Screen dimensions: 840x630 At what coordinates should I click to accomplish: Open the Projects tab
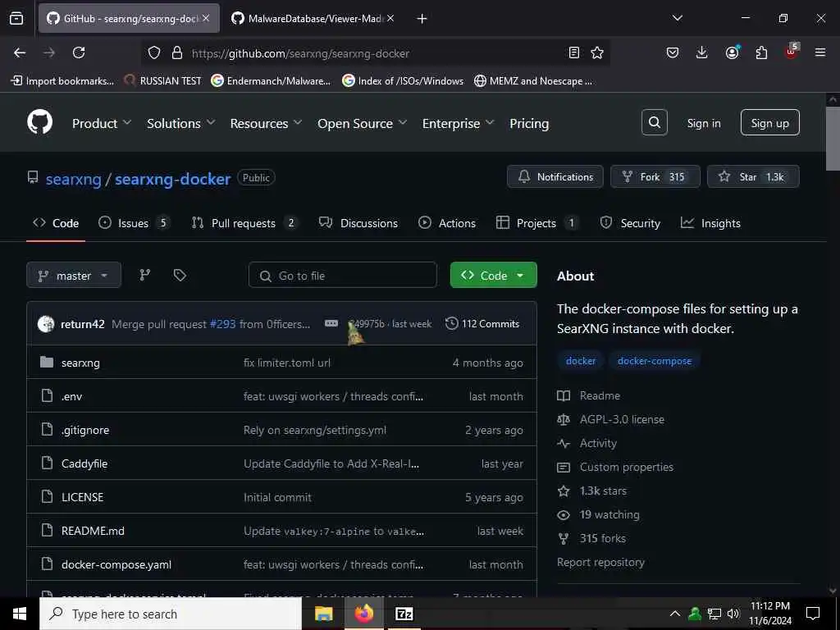pos(536,223)
